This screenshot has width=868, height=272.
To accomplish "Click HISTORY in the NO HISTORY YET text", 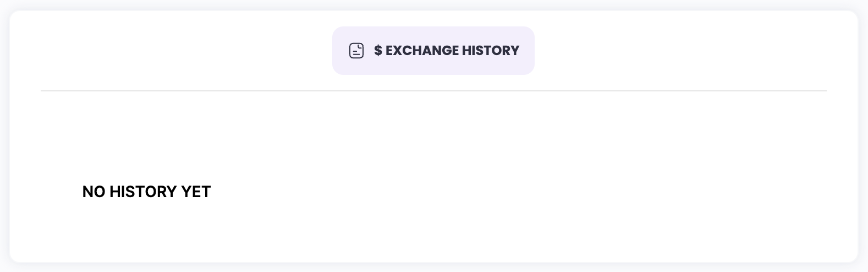I will (x=143, y=192).
